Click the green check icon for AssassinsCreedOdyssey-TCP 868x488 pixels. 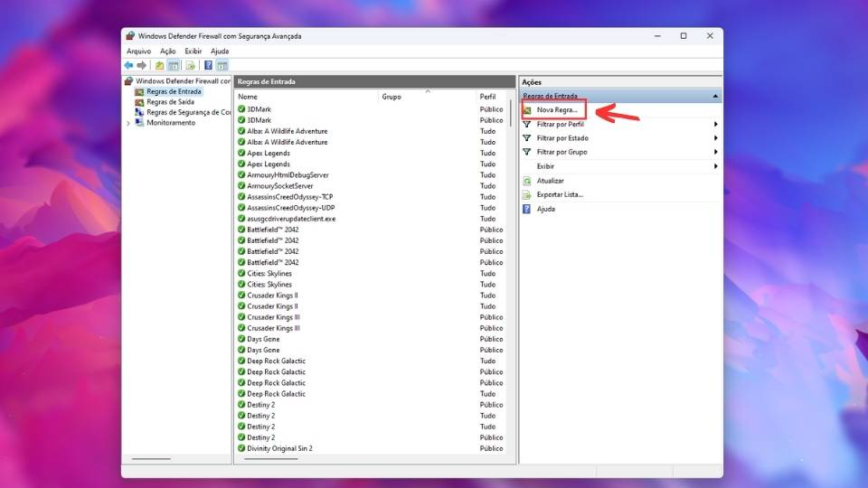tap(241, 197)
